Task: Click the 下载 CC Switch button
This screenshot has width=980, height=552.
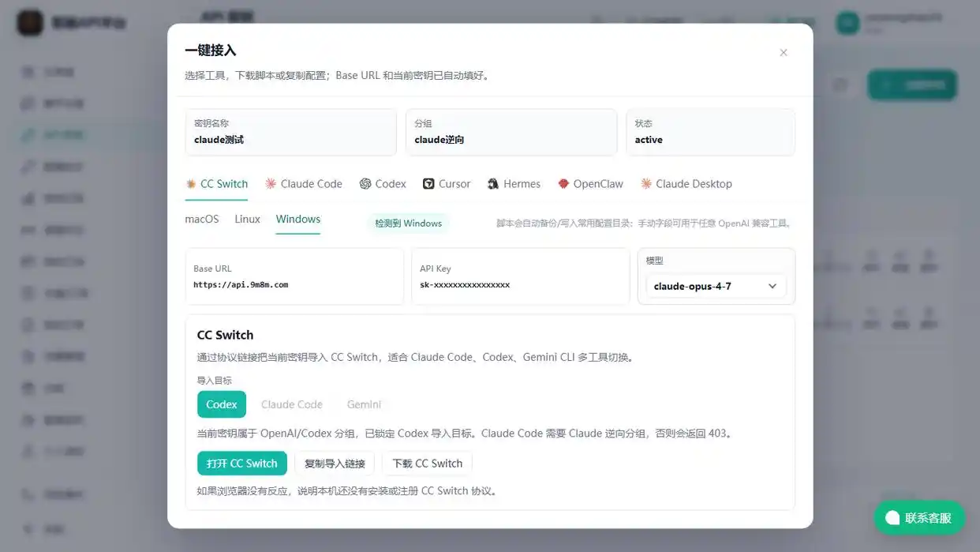Action: coord(427,464)
